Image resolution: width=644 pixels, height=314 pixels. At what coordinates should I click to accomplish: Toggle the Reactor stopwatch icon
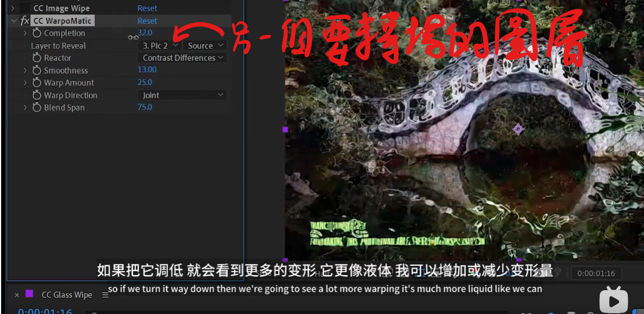pyautogui.click(x=37, y=58)
